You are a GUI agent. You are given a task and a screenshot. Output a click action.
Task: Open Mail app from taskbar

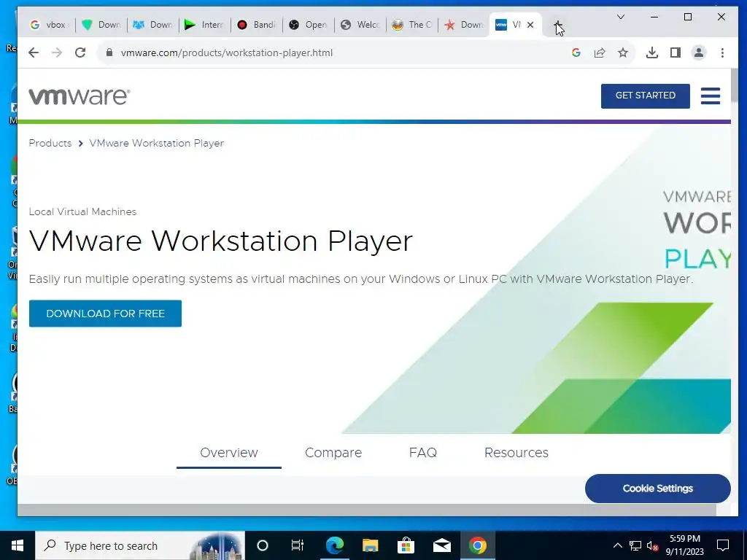click(441, 545)
